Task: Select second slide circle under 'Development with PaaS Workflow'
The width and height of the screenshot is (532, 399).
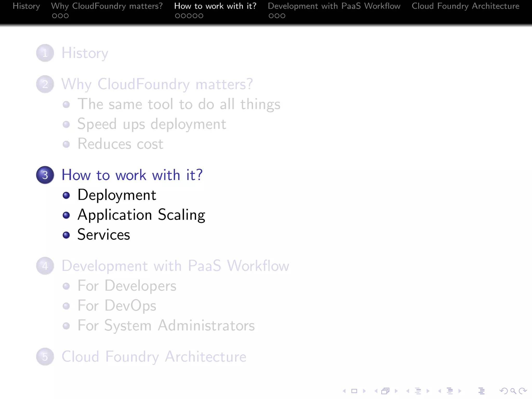Action: (x=277, y=16)
